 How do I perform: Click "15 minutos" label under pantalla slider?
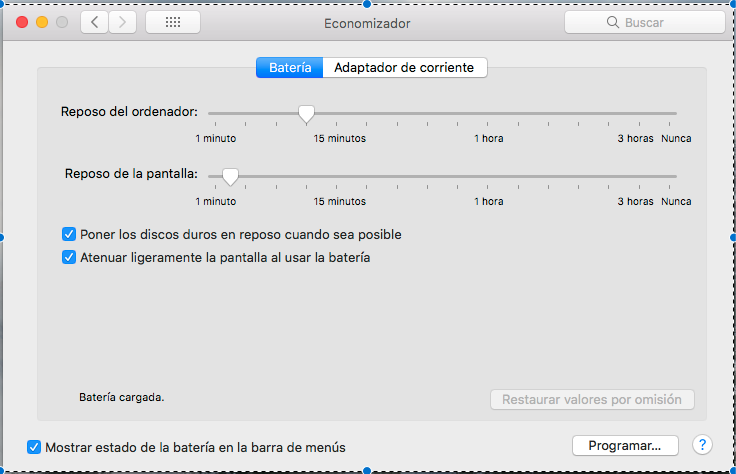(x=339, y=201)
